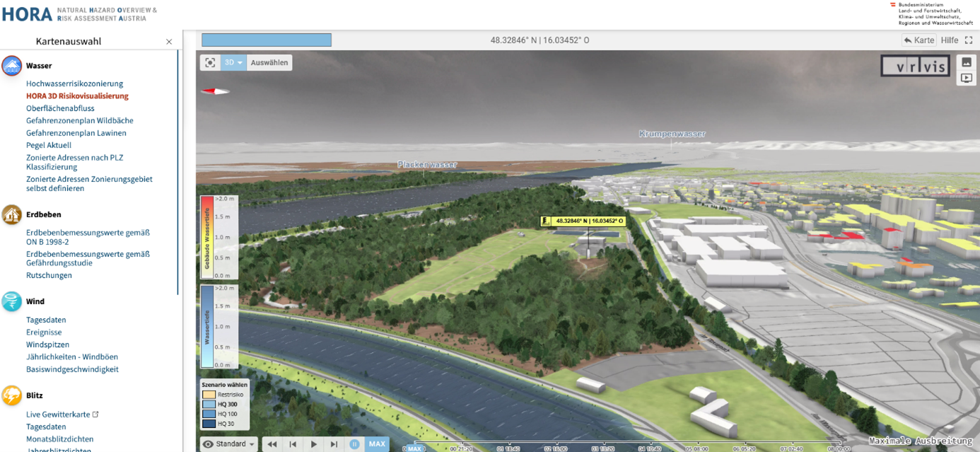Open Blitz Tagesdaten

tap(46, 427)
